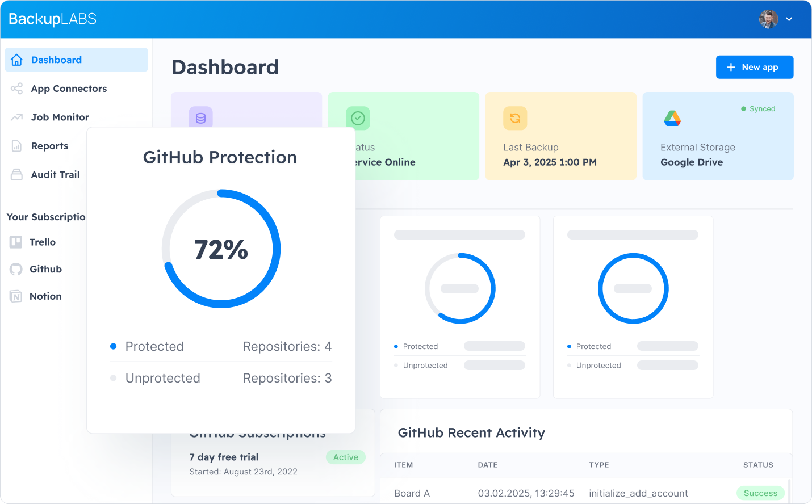This screenshot has height=504, width=812.
Task: Click the Success status badge
Action: coord(760,493)
